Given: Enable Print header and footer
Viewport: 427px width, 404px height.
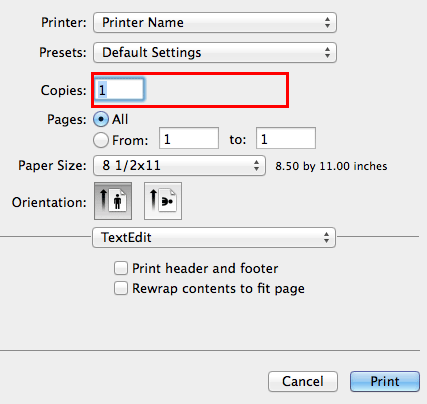Looking at the screenshot, I should [x=121, y=268].
